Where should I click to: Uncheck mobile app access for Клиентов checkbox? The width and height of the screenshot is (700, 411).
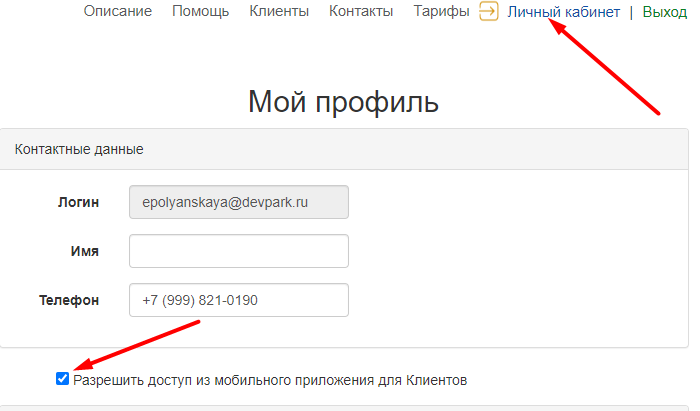point(62,379)
